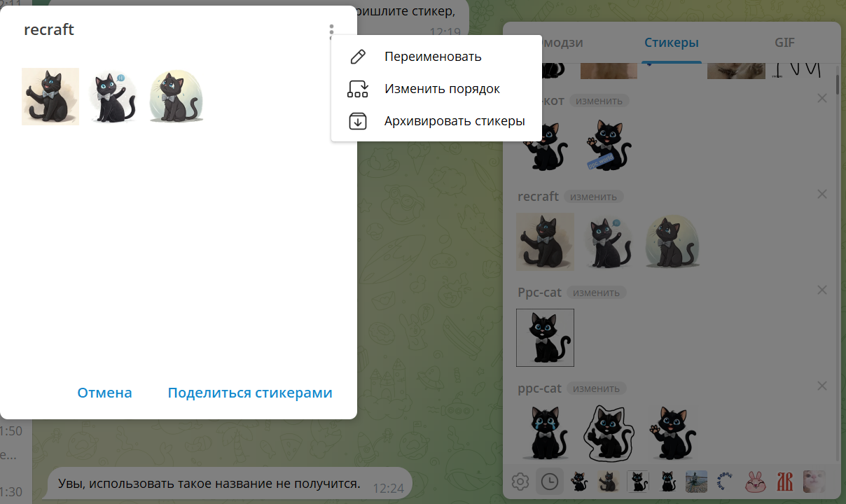Show recently used stickers via clock icon

(x=550, y=482)
